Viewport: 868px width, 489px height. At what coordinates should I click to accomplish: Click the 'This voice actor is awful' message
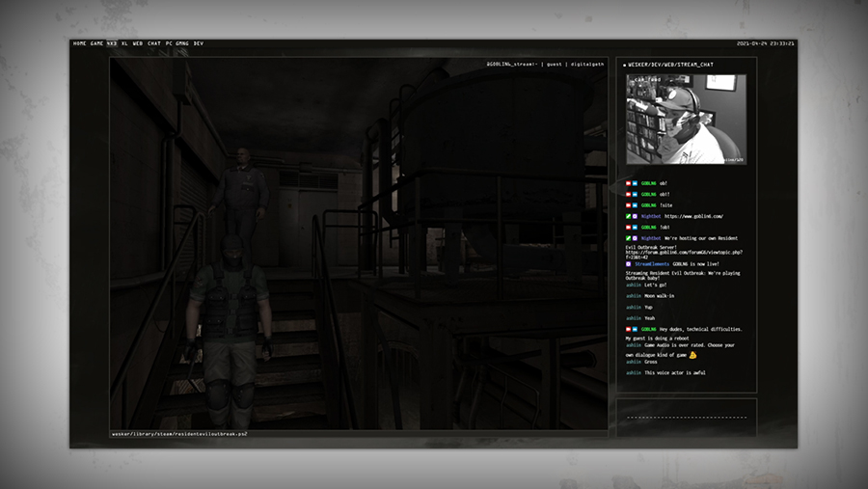pyautogui.click(x=675, y=373)
